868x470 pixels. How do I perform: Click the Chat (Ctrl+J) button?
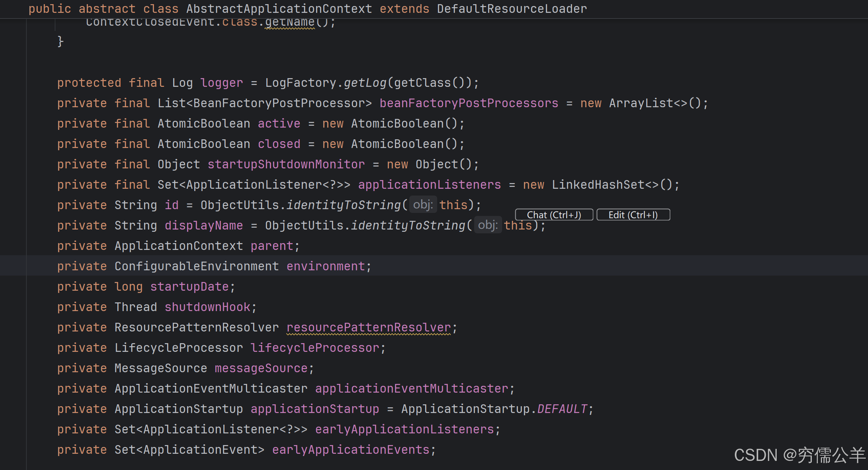pyautogui.click(x=554, y=215)
